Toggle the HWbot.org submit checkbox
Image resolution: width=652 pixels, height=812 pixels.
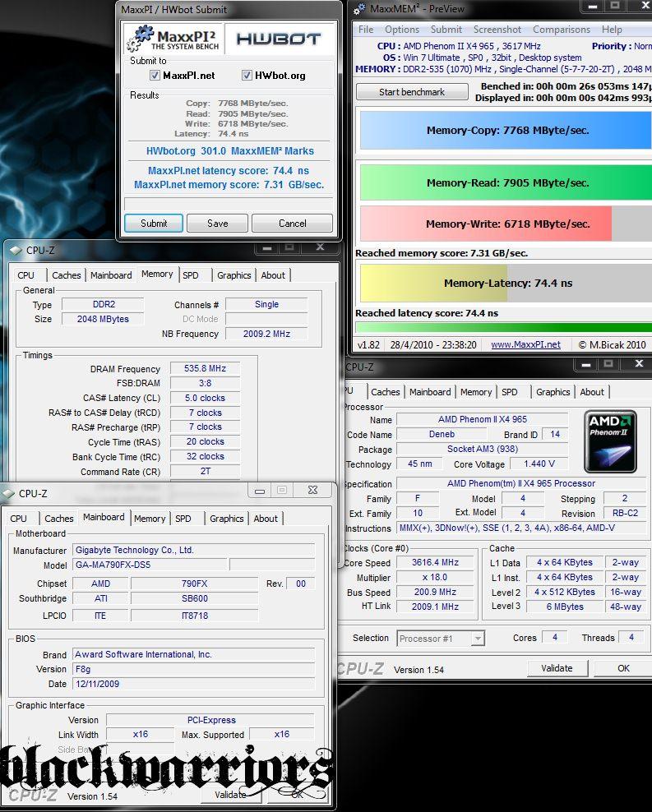tap(247, 76)
